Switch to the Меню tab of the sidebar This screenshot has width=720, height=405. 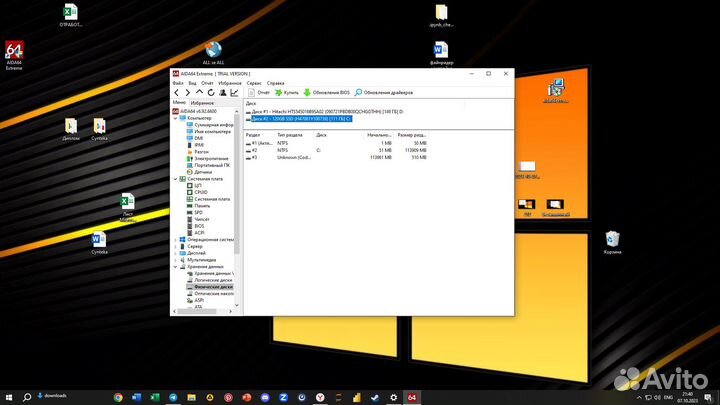[179, 103]
